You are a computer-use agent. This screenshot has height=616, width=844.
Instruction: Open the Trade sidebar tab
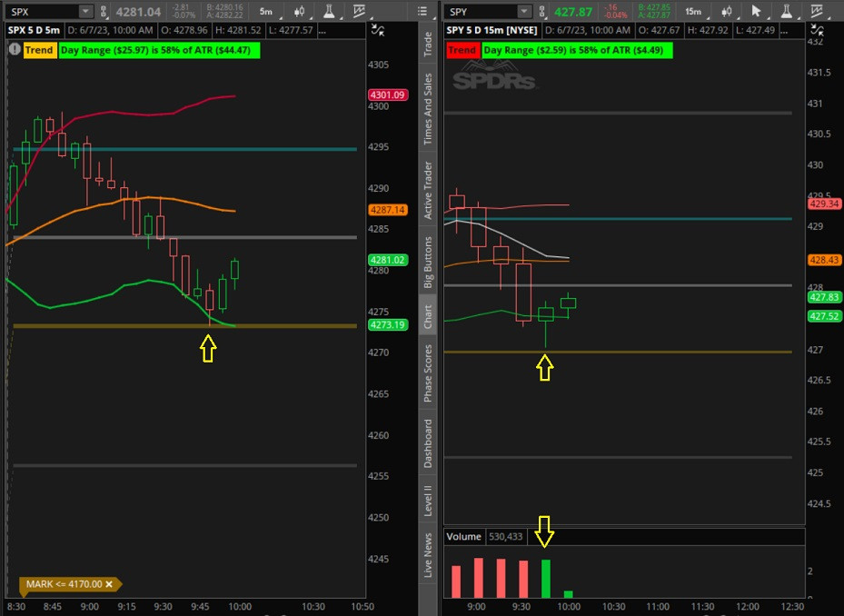coord(428,45)
